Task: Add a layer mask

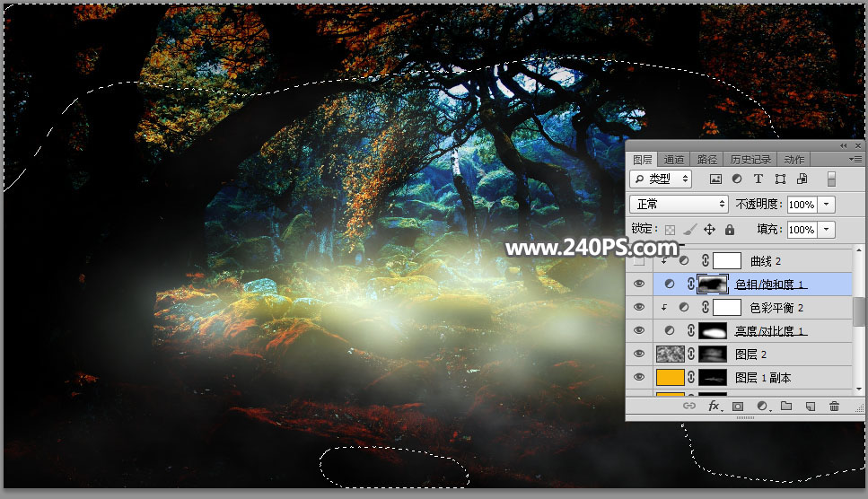Action: pos(738,406)
